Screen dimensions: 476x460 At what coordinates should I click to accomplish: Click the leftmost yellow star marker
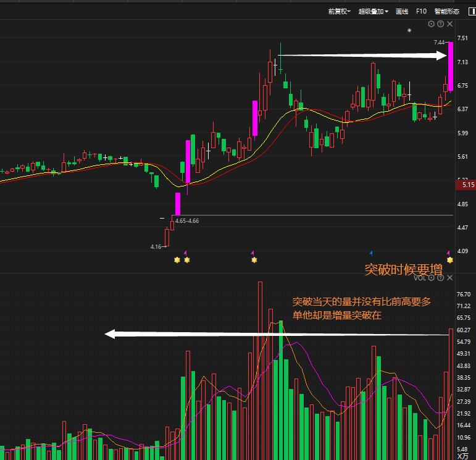coord(177,260)
